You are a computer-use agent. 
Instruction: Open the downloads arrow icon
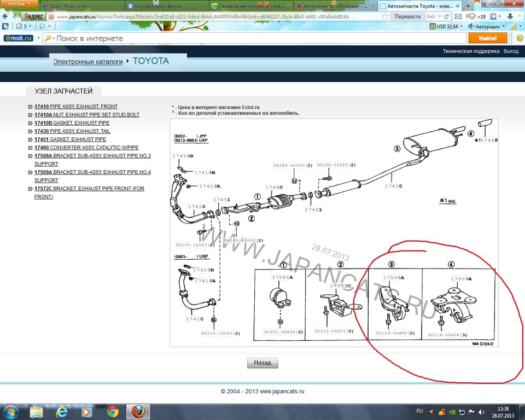pyautogui.click(x=510, y=16)
